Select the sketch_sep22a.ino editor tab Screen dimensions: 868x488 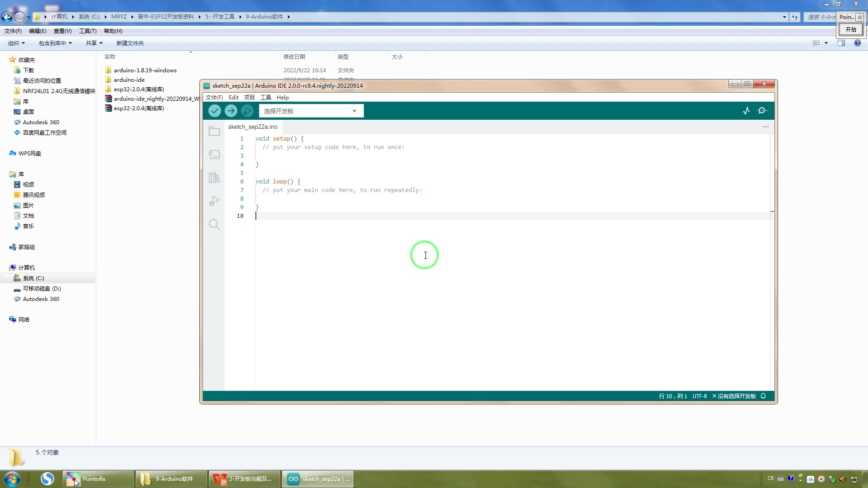(253, 127)
